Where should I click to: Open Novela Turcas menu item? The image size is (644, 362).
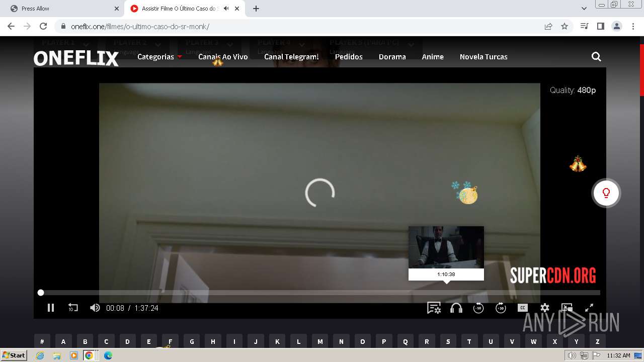[x=484, y=57]
